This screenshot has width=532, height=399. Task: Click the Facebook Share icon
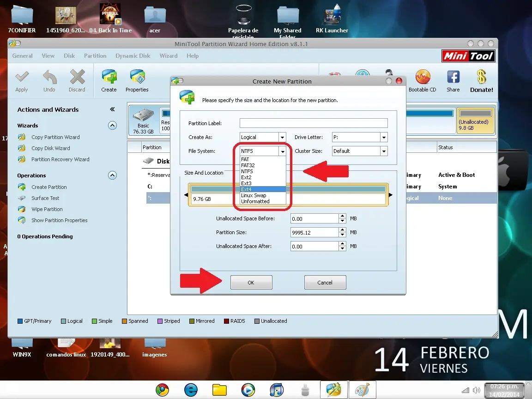(453, 77)
